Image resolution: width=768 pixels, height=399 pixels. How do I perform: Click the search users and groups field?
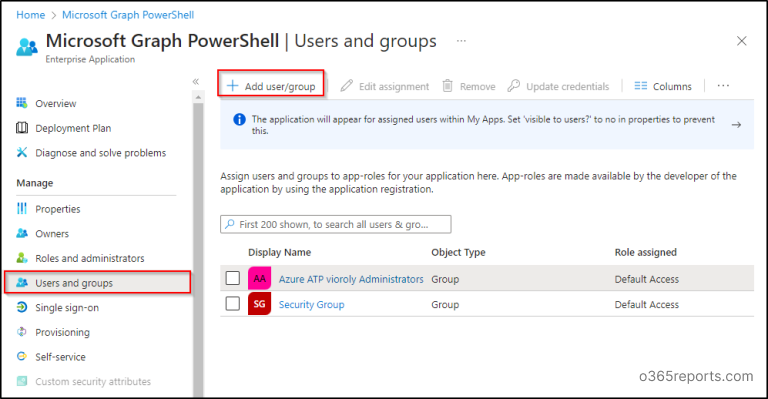(336, 224)
